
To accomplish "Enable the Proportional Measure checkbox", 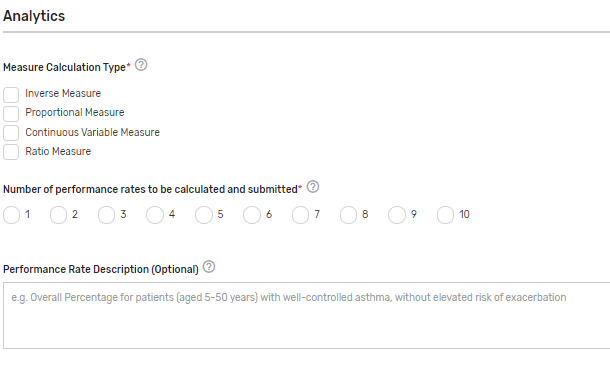I will click(11, 114).
